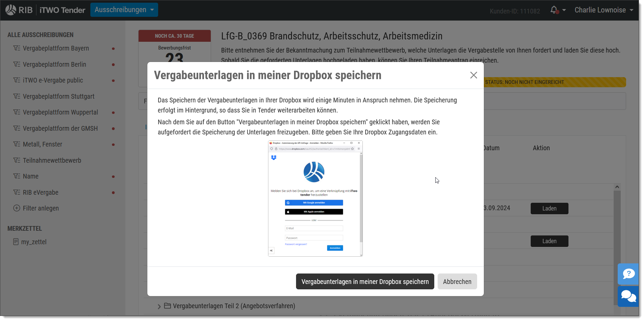Click MERKZETTEL section heading
The width and height of the screenshot is (644, 321).
pyautogui.click(x=25, y=228)
